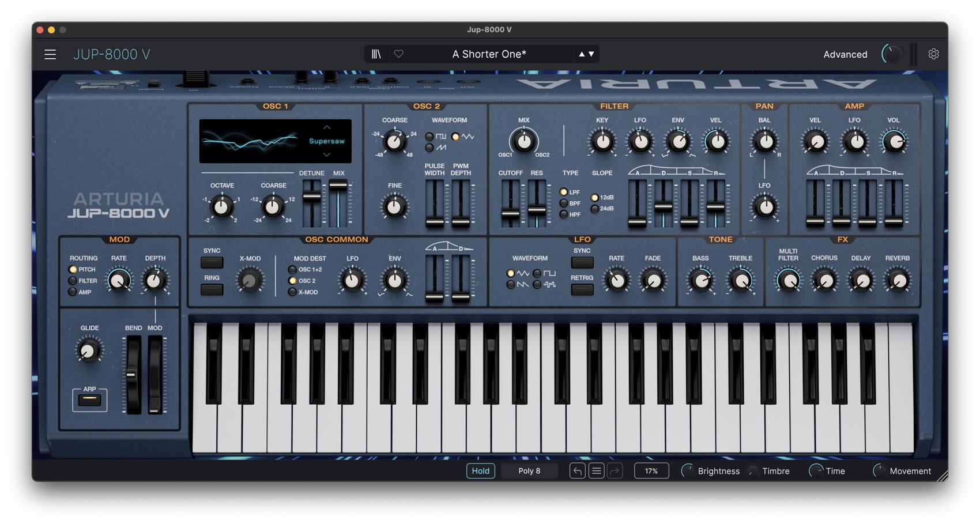The height and width of the screenshot is (524, 980).
Task: Click the redo arrow in the bottom bar
Action: point(615,471)
